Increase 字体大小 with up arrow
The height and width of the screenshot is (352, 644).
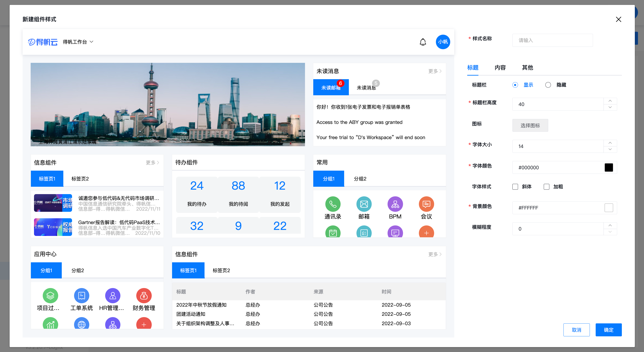click(610, 143)
